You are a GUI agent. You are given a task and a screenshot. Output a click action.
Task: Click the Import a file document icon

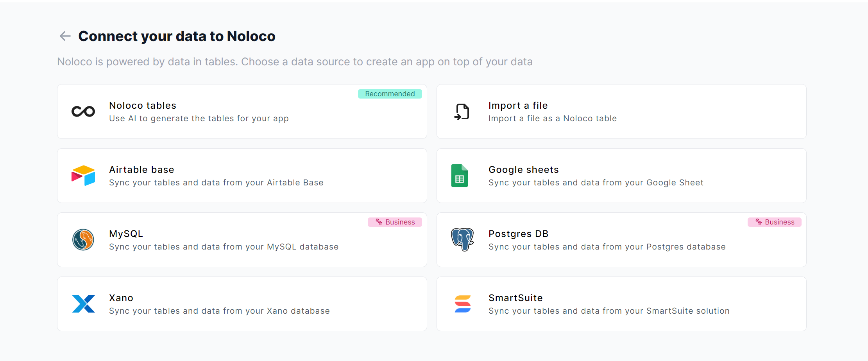tap(462, 111)
